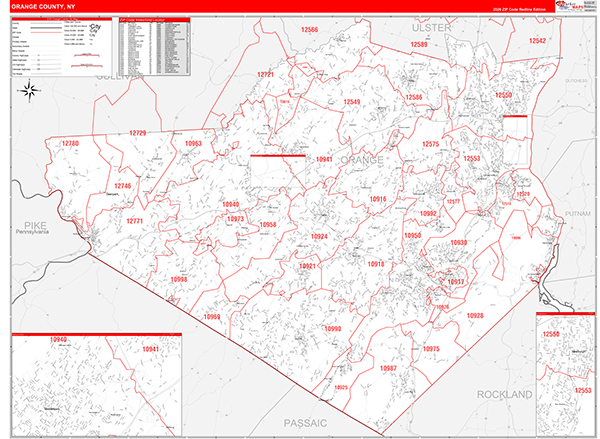Click ZIP code 12746
Image resolution: width=600 pixels, height=439 pixels.
tap(122, 186)
